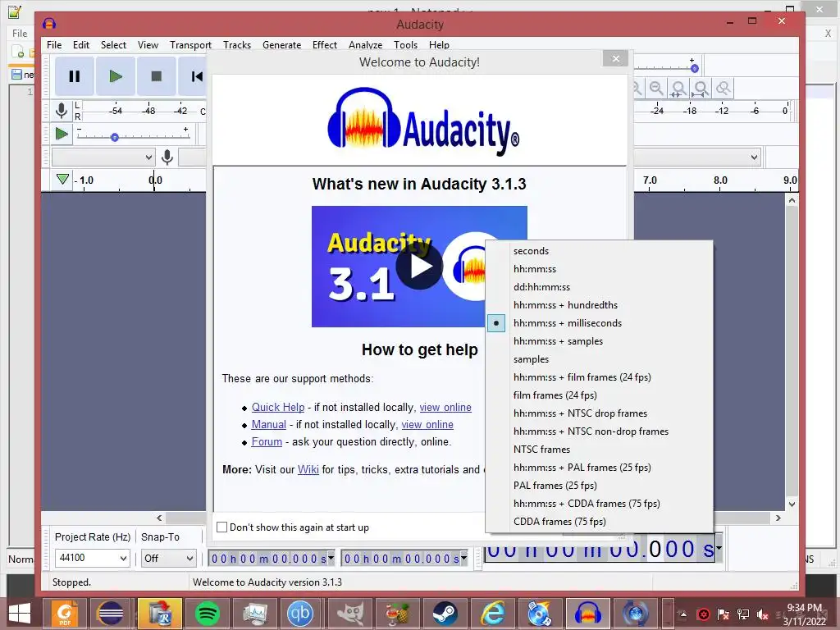The image size is (840, 630).
Task: Choose hh:mm:ss + NTSC non-drop frames
Action: point(599,431)
